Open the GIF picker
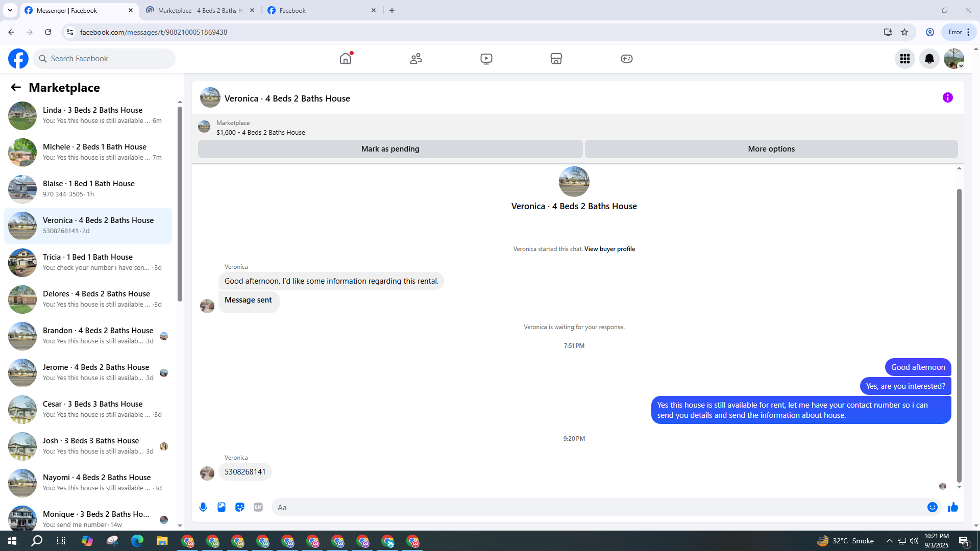Viewport: 980px width, 551px height. pyautogui.click(x=258, y=507)
